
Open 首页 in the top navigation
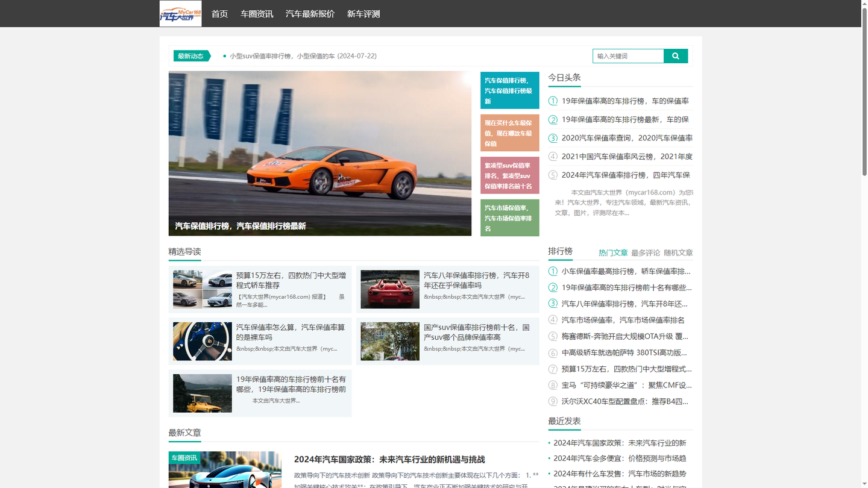click(219, 14)
